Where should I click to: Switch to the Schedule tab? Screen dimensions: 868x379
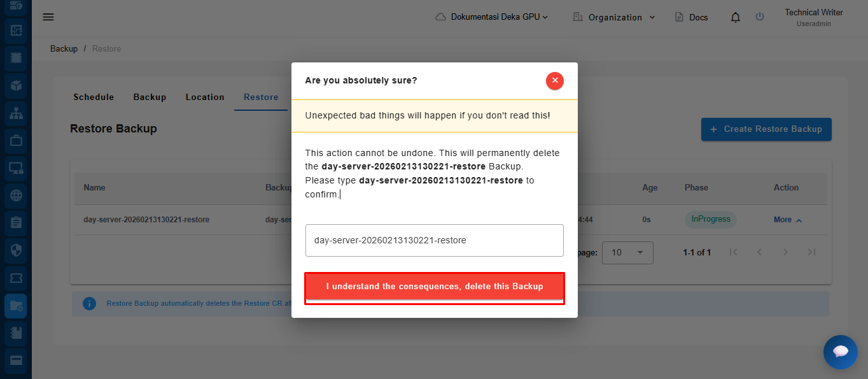(x=94, y=97)
